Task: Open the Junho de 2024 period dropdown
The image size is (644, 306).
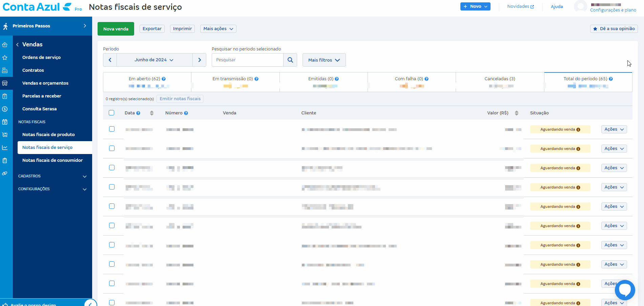Action: (x=154, y=60)
